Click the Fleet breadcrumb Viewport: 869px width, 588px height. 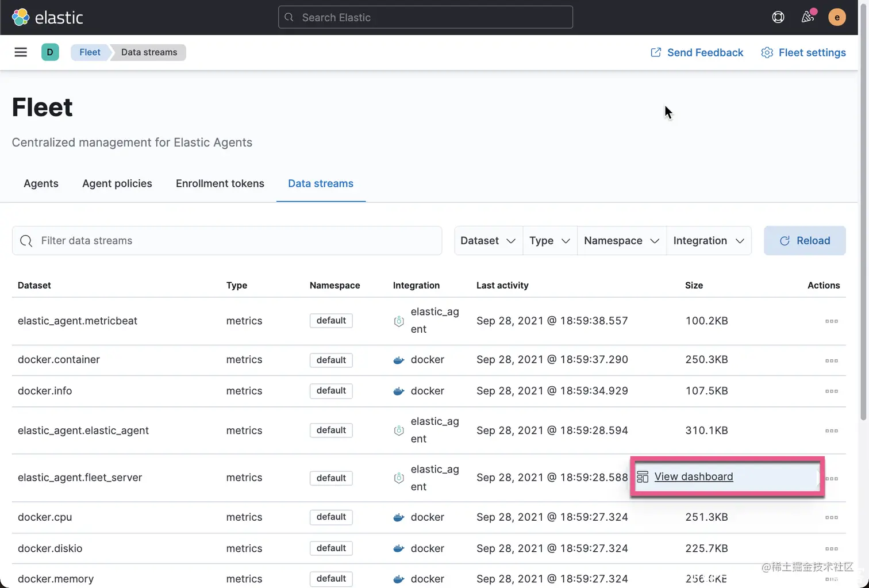tap(90, 52)
